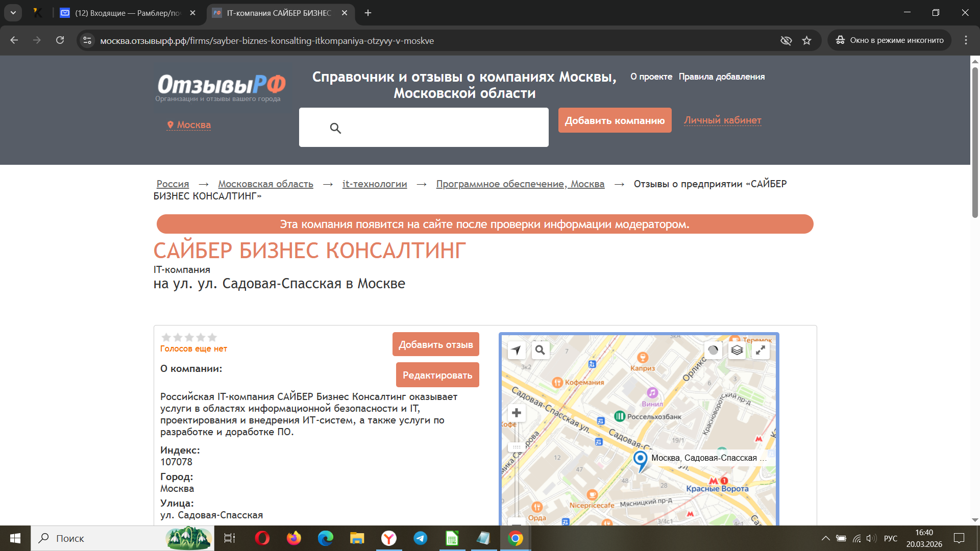The image size is (980, 551).
Task: Open the tab search dropdown arrow
Action: point(13,13)
